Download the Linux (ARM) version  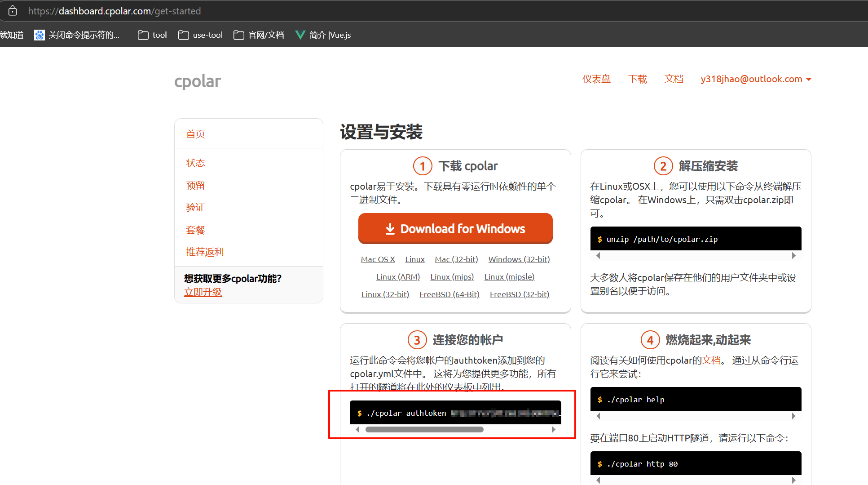398,277
